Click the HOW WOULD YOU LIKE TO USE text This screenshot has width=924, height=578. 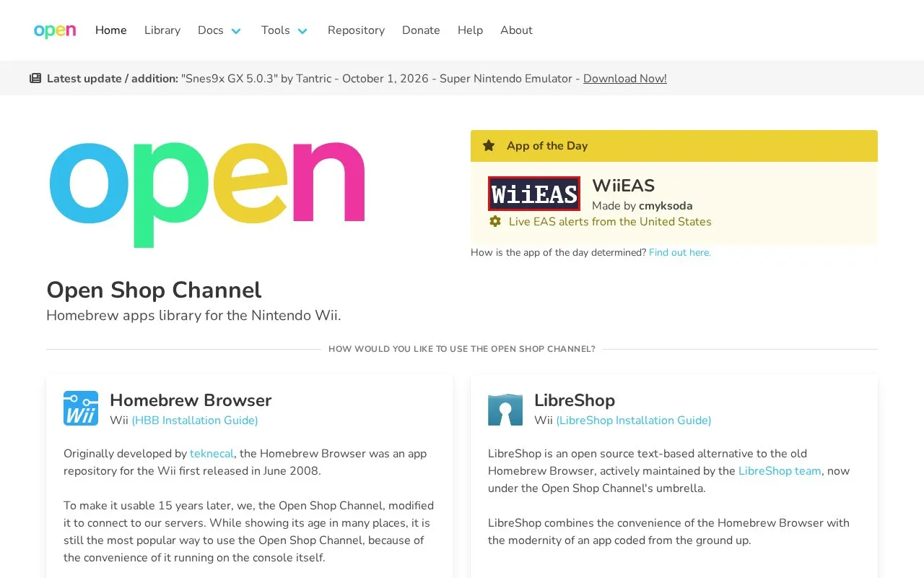(x=462, y=349)
